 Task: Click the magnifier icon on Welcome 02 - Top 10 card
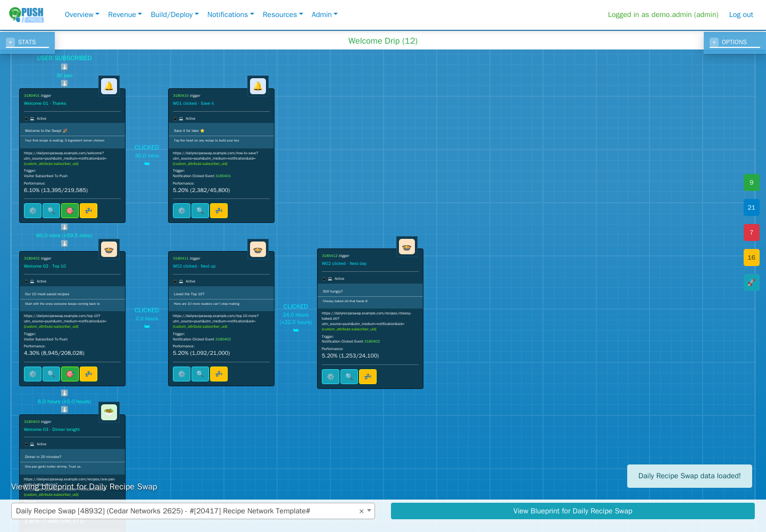click(x=51, y=374)
